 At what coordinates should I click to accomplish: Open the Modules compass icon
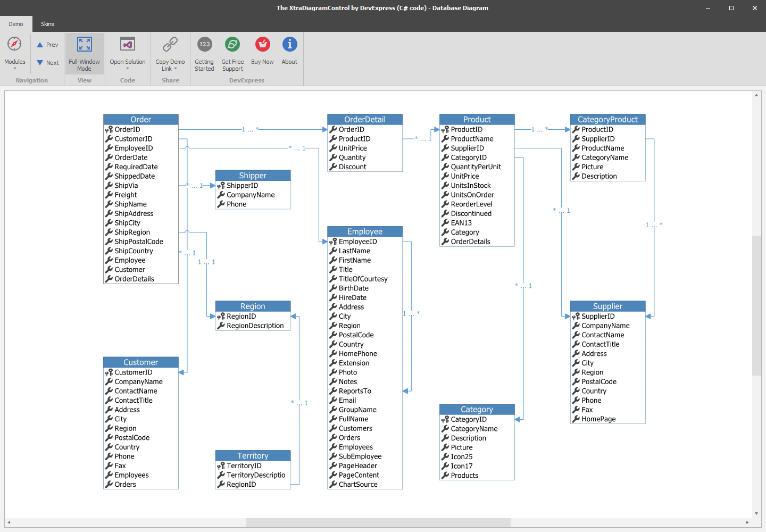pos(14,44)
